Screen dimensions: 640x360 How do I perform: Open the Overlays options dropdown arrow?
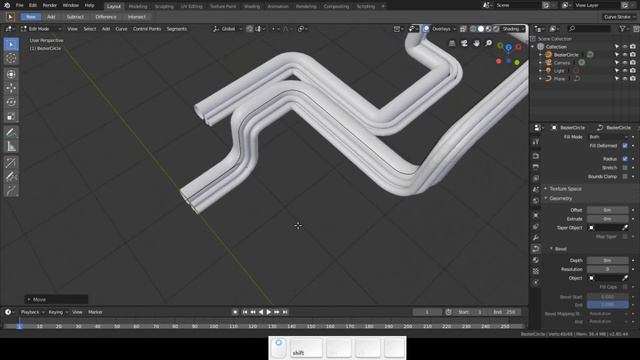pos(454,29)
